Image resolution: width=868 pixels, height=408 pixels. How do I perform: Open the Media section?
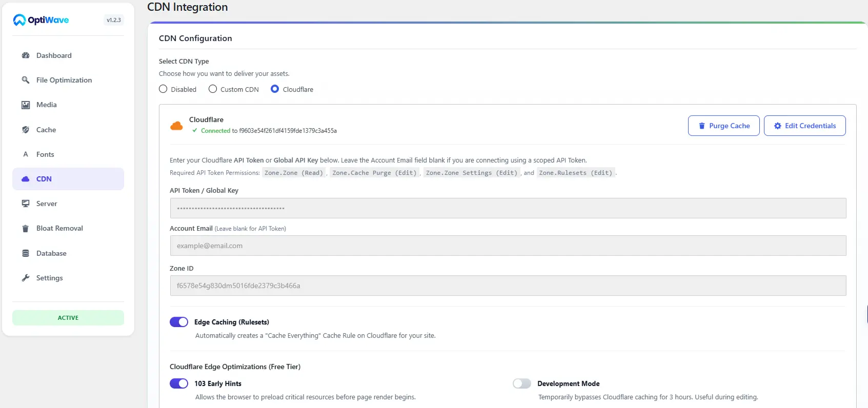pyautogui.click(x=68, y=105)
